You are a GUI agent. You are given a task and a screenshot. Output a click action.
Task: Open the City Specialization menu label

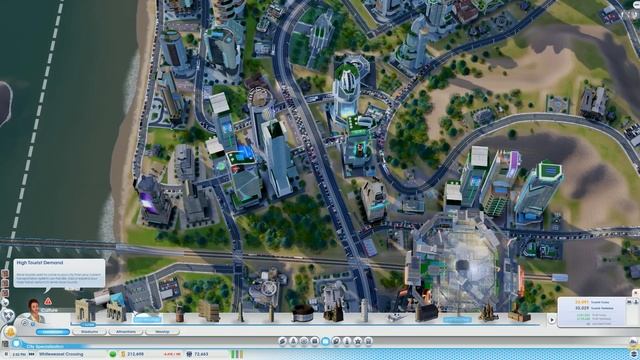(45, 347)
